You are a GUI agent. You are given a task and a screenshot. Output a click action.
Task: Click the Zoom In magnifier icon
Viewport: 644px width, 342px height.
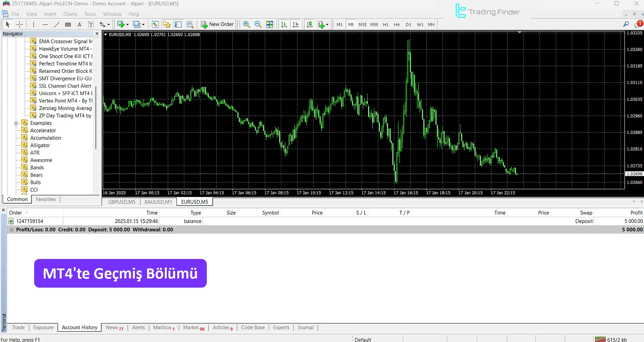coord(246,25)
